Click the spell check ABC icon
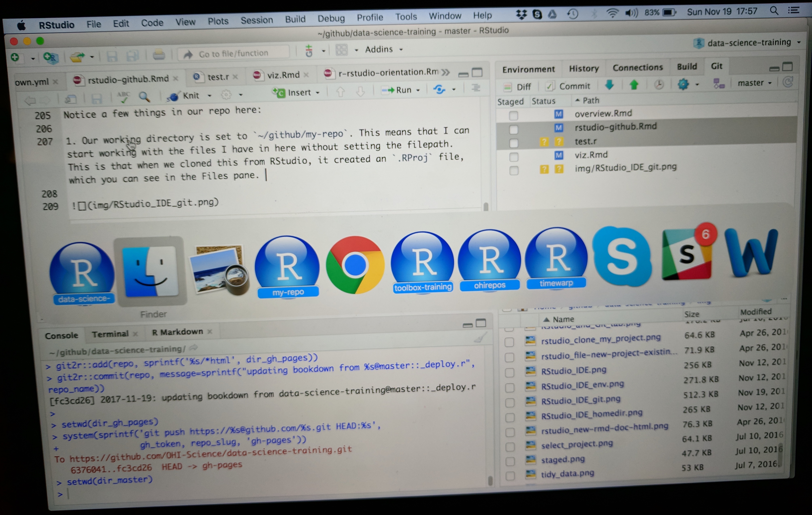Image resolution: width=812 pixels, height=515 pixels. click(x=123, y=97)
